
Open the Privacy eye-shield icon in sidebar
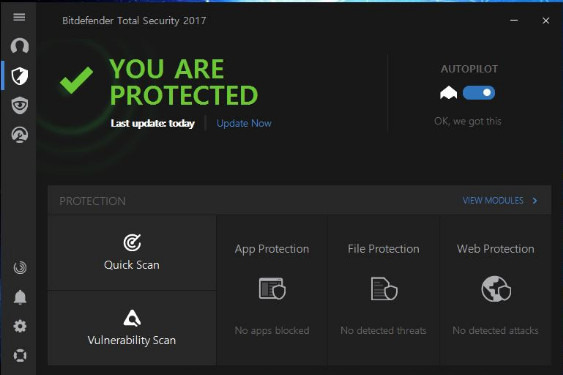pos(20,105)
